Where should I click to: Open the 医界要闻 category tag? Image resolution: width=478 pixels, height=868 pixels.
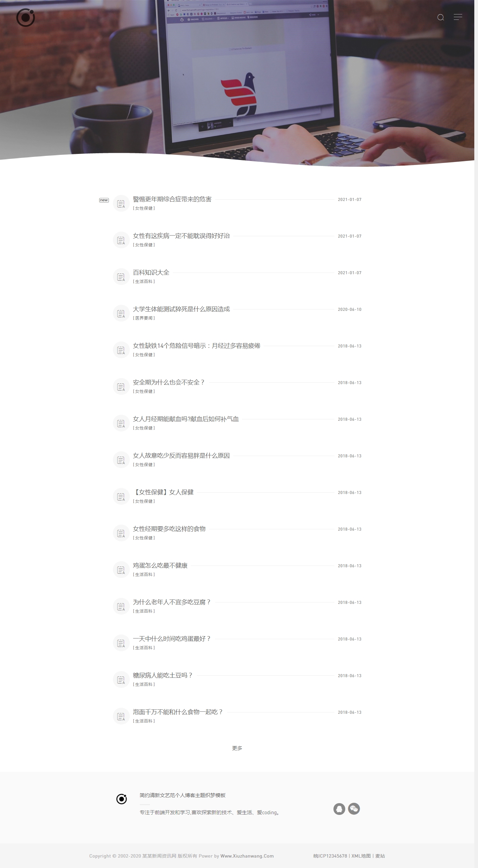pos(144,318)
